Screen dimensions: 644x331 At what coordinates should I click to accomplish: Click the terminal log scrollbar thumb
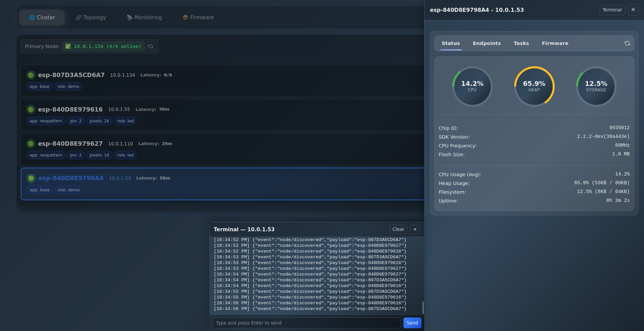click(x=423, y=307)
